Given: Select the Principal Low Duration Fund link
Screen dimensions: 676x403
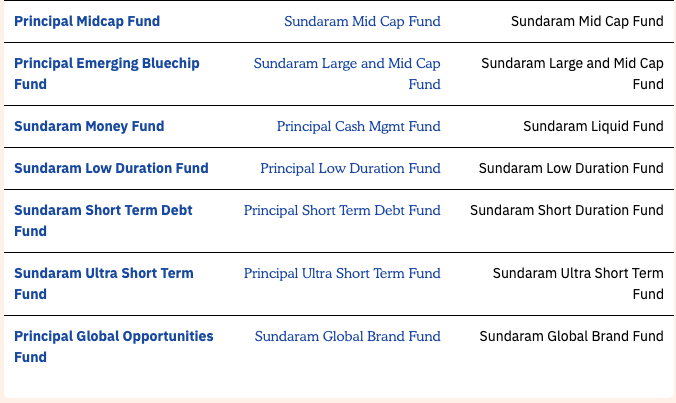Looking at the screenshot, I should (351, 168).
